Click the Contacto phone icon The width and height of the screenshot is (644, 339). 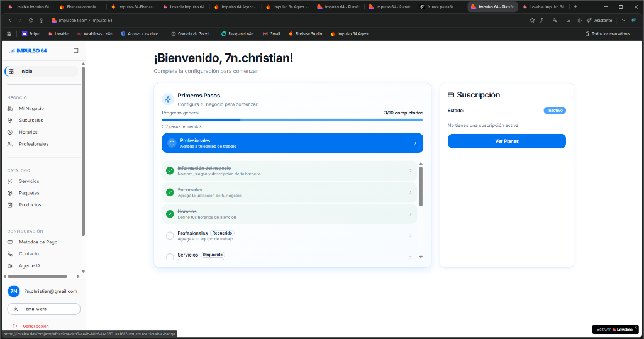pos(10,254)
